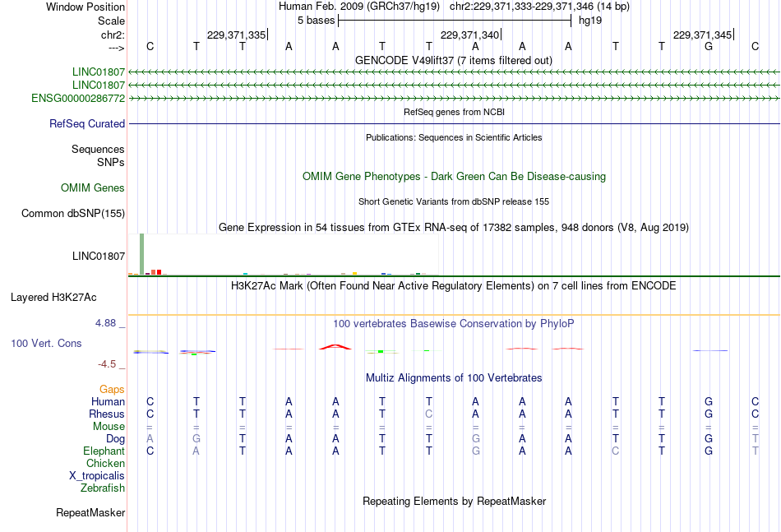Click the OMIM Genes track label
This screenshot has width=781, height=532.
click(93, 187)
